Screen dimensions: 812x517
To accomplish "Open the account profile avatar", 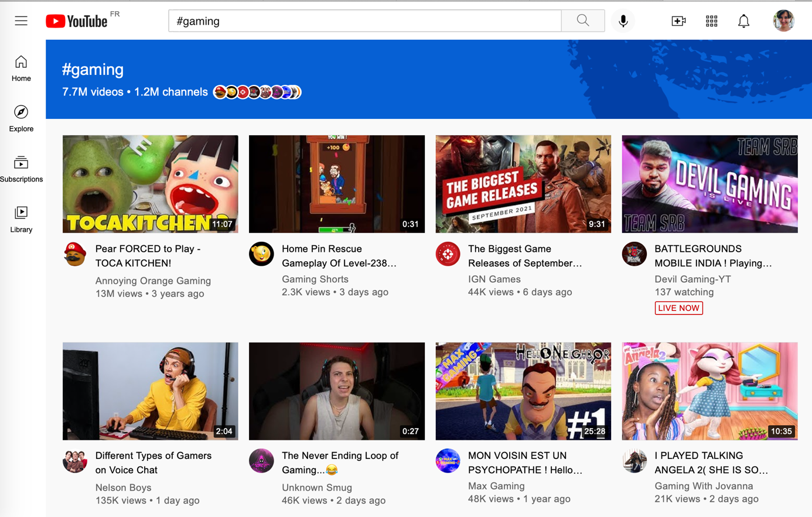I will point(783,21).
